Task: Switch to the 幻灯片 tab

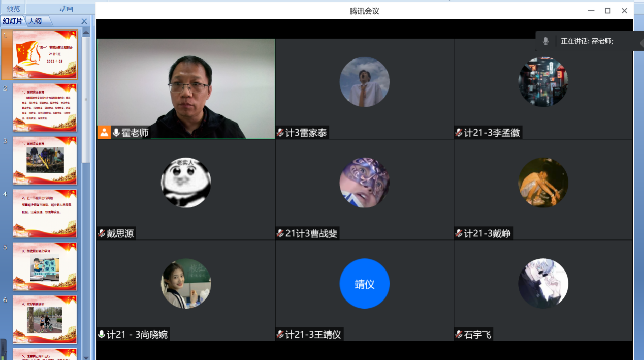Action: click(x=13, y=21)
